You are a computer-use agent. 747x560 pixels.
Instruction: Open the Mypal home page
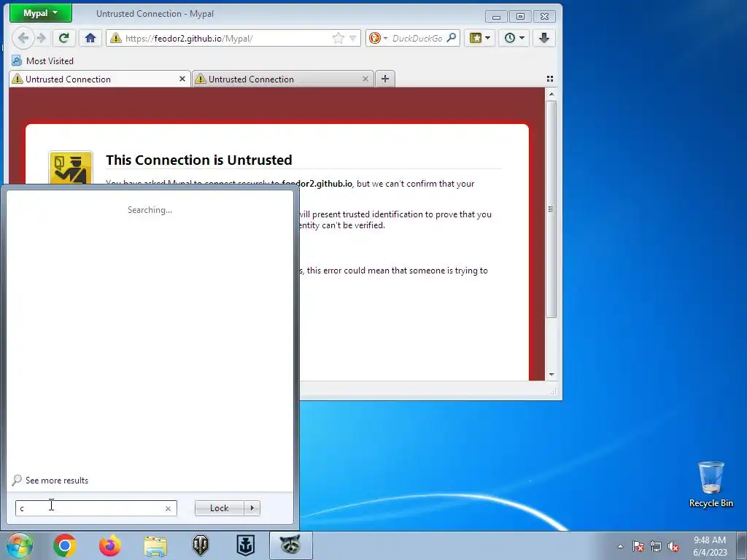pos(90,38)
